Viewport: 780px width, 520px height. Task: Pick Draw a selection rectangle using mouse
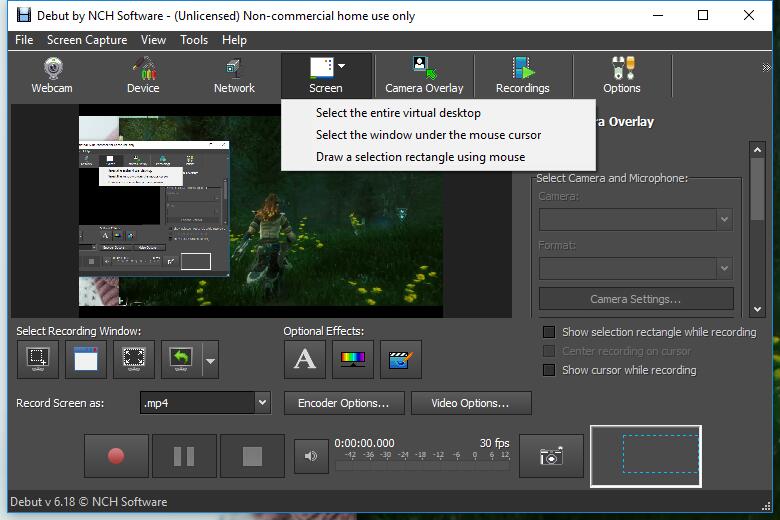(x=420, y=157)
